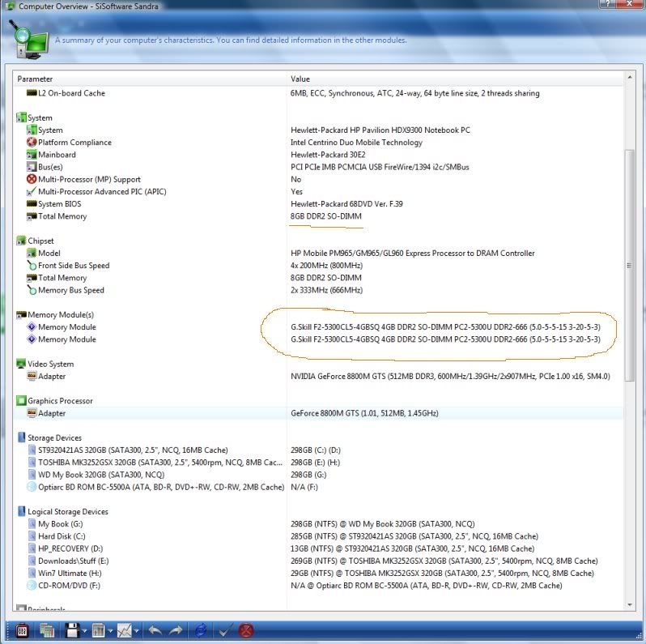
Task: Select the '298GB (C:) (D:)' value
Action: pyautogui.click(x=316, y=450)
